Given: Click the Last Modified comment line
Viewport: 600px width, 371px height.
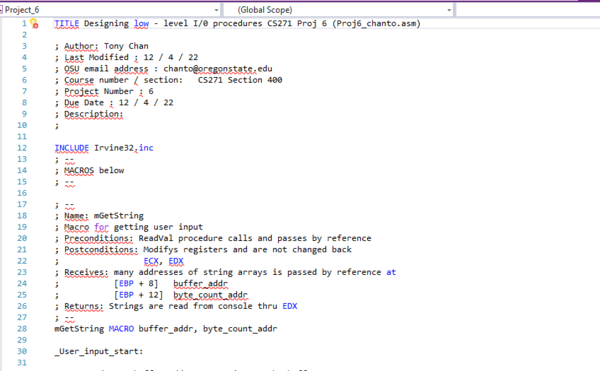Looking at the screenshot, I should [126, 57].
